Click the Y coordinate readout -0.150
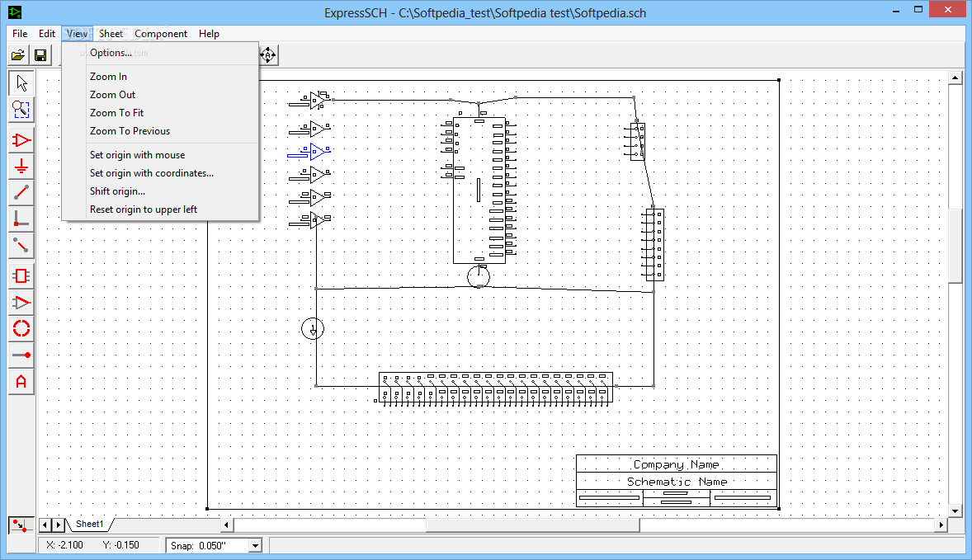972x560 pixels. point(120,545)
